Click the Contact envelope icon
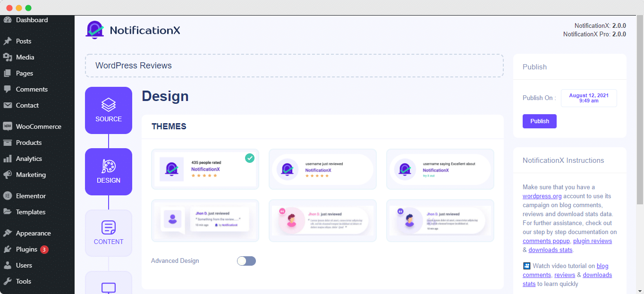Viewport: 644px width, 294px height. (8, 105)
